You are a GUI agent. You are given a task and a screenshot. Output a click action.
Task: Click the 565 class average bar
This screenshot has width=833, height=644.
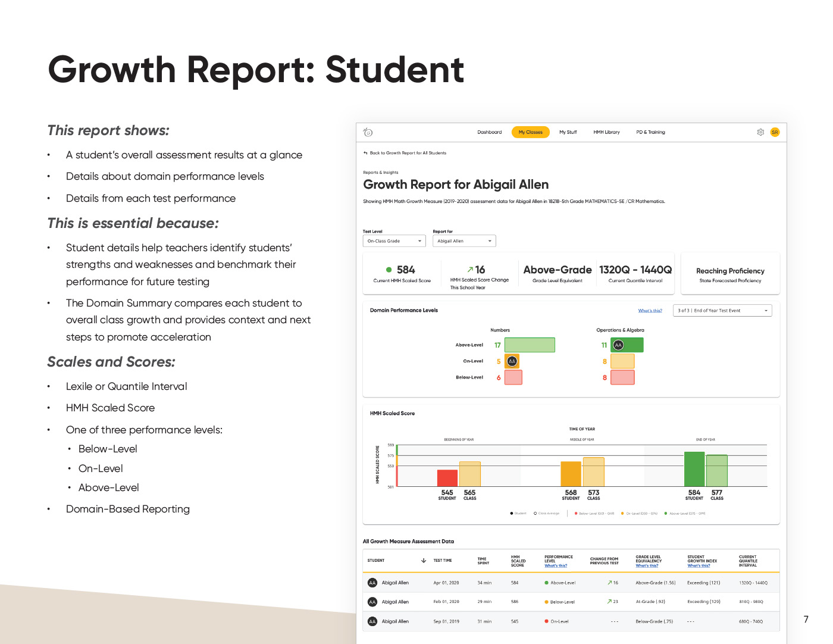coord(470,474)
